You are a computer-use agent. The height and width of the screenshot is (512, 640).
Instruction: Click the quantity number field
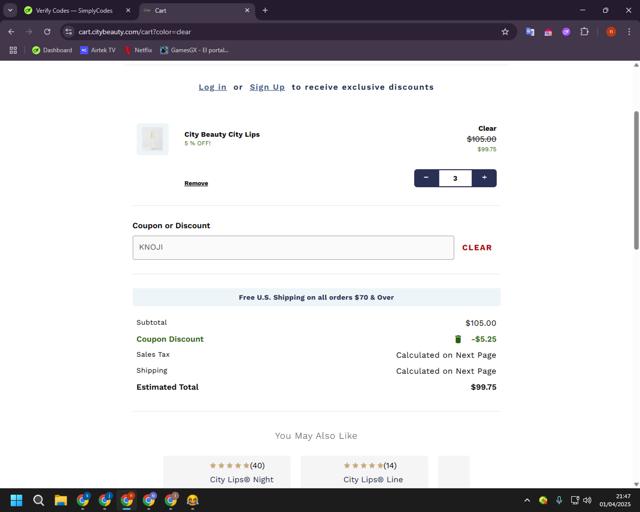[x=455, y=178]
